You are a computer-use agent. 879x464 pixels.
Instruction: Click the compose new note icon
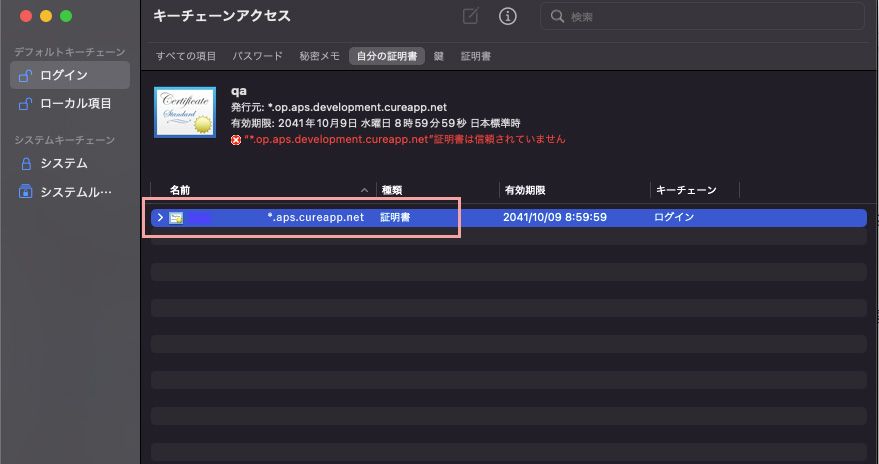470,16
